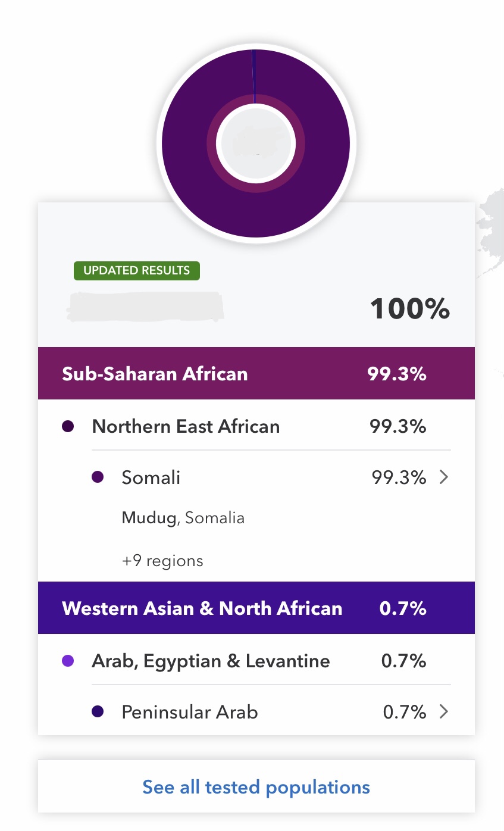Click the Arab, Egyptian & Levantine dot
Image resolution: width=504 pixels, height=831 pixels.
68,661
